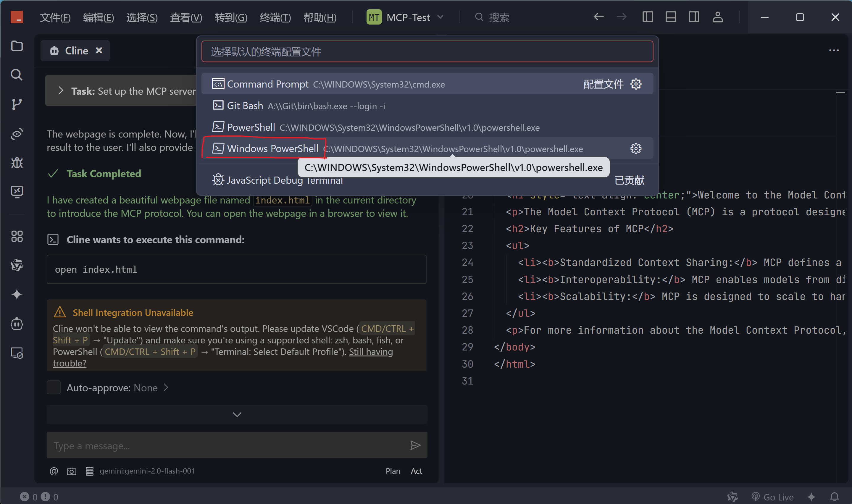
Task: Open the Run and Debug bug icon
Action: (17, 163)
